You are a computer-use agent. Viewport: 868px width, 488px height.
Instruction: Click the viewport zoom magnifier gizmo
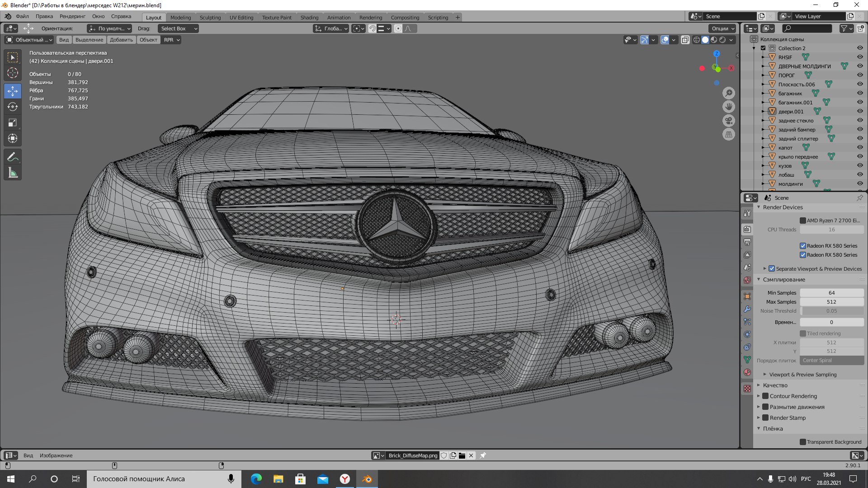(x=728, y=94)
